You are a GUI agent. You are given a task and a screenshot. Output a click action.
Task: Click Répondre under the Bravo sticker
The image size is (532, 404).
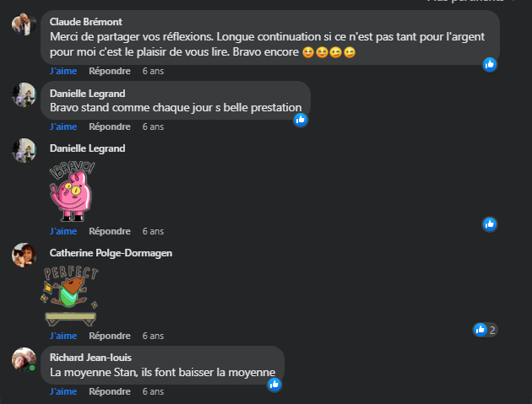110,231
